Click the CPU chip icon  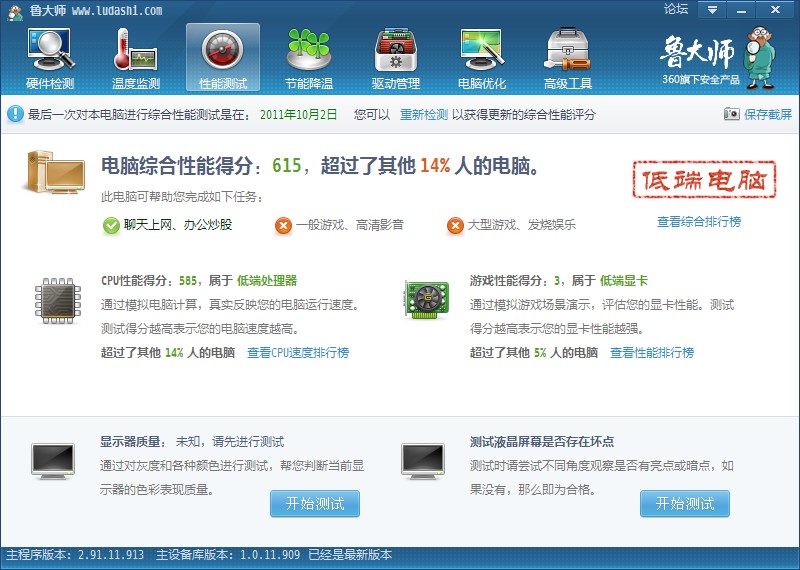(x=58, y=301)
